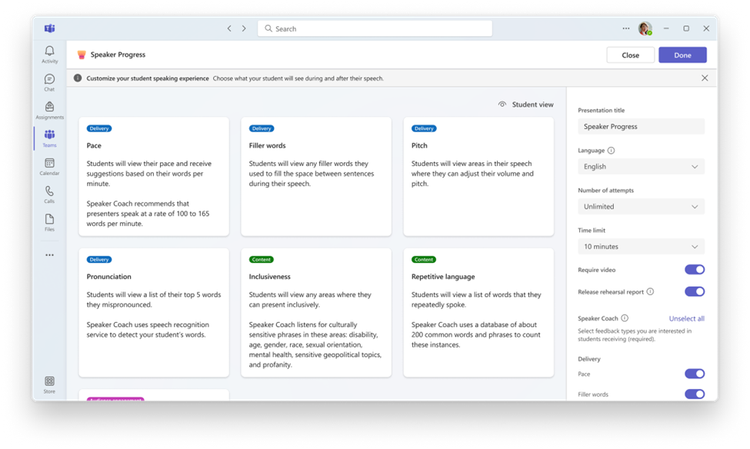Open the Language dropdown set to English

(641, 166)
